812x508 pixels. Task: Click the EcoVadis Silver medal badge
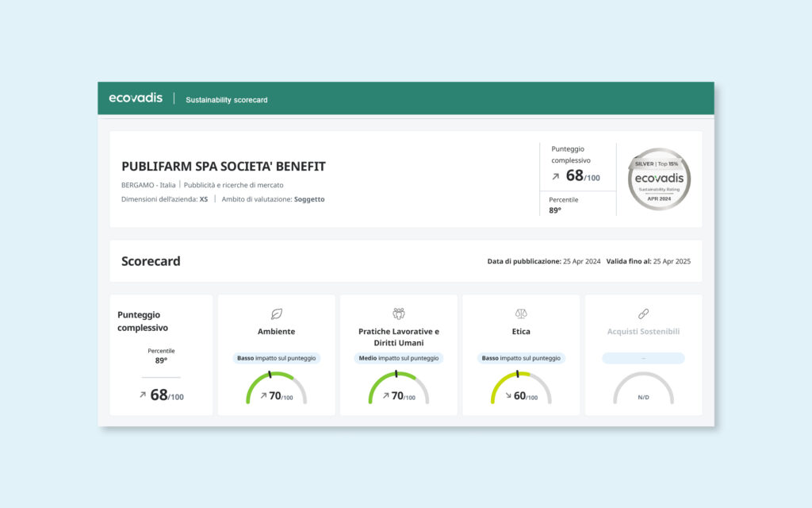click(659, 179)
